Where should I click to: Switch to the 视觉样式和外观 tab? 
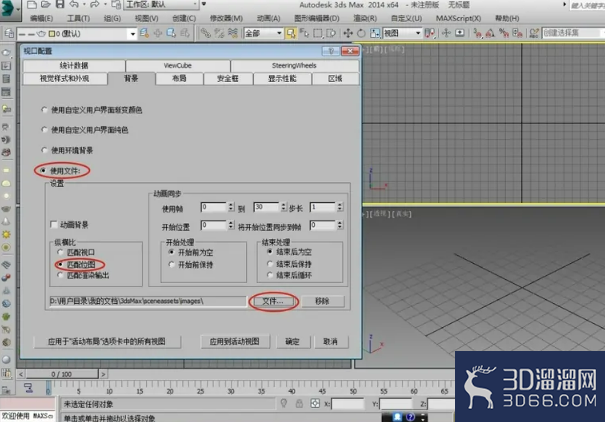coord(65,79)
